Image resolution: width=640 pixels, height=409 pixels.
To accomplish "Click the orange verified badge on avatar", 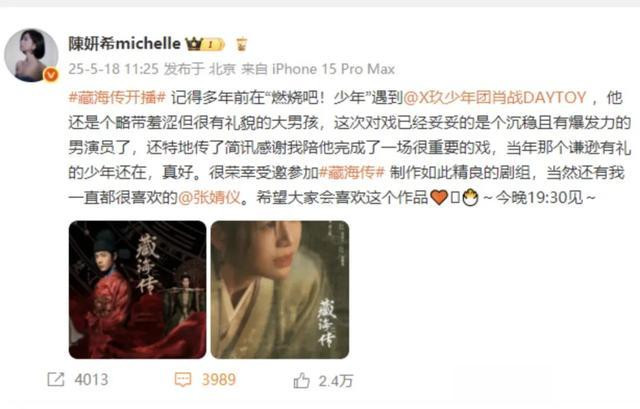I will click(51, 75).
